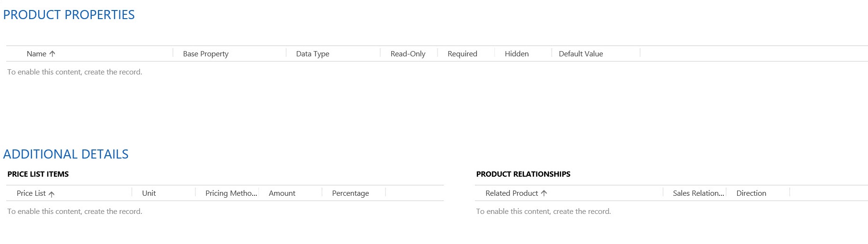Click the Price List Items subgrid title
The width and height of the screenshot is (868, 244).
pyautogui.click(x=38, y=174)
